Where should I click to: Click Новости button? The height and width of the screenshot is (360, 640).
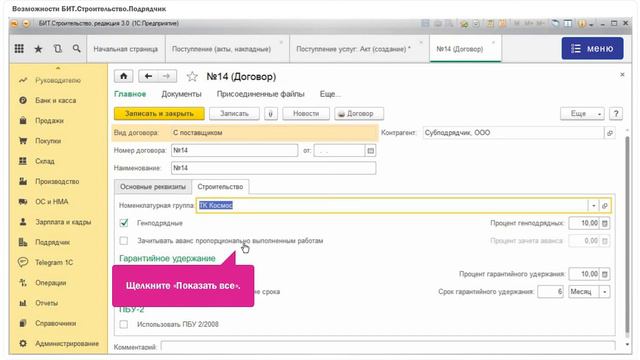tap(306, 113)
